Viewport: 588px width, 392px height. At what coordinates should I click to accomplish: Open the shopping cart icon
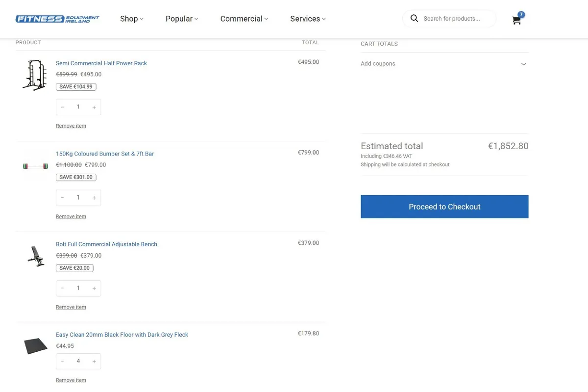point(516,20)
